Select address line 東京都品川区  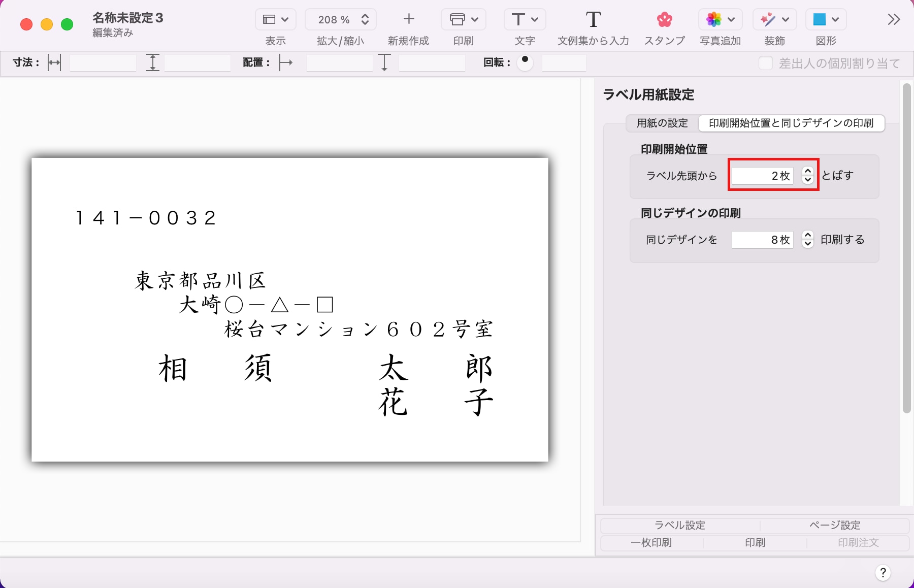click(201, 280)
